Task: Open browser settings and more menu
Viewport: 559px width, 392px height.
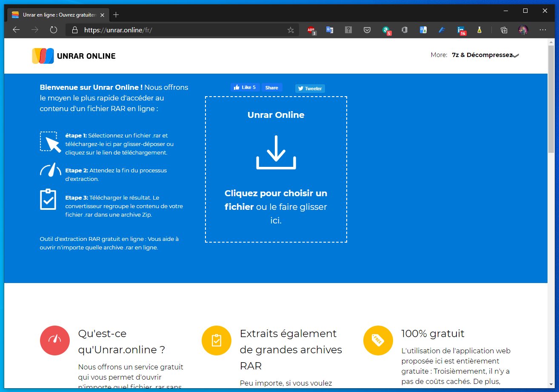Action: click(x=542, y=30)
